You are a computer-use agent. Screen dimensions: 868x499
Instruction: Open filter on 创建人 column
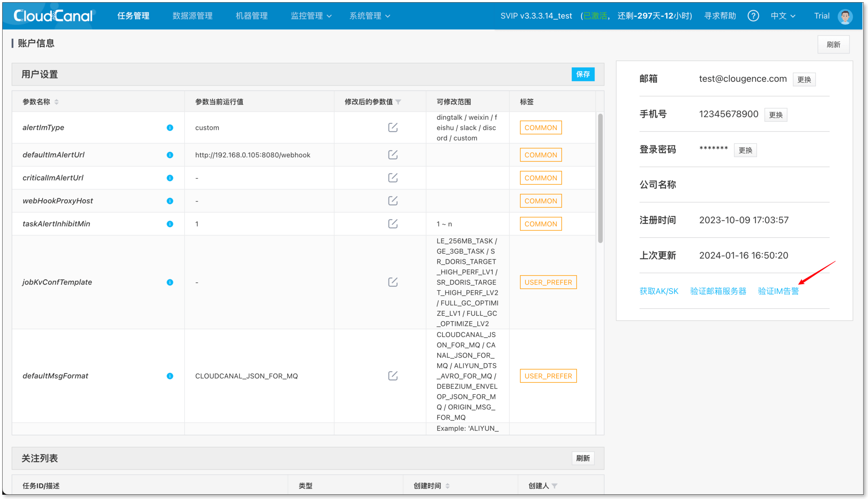click(x=555, y=486)
